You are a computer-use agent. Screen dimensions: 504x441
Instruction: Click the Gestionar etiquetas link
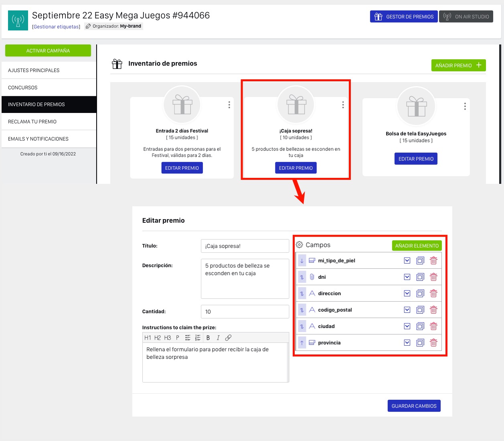(56, 27)
